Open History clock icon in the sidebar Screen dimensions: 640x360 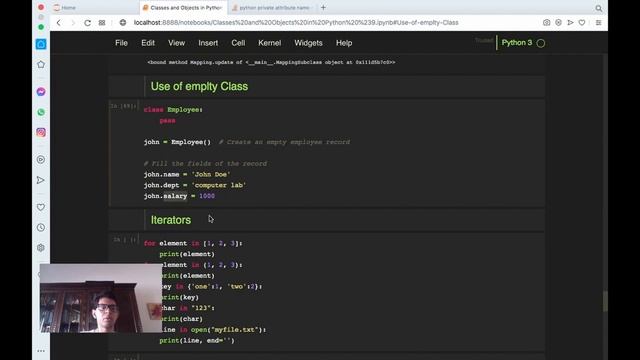[41, 227]
